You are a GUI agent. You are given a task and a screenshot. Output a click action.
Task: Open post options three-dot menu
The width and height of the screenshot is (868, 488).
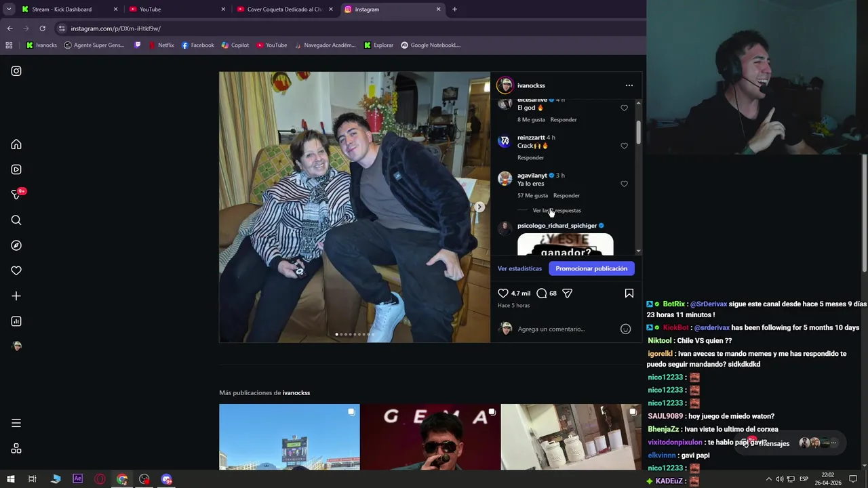pyautogui.click(x=629, y=85)
